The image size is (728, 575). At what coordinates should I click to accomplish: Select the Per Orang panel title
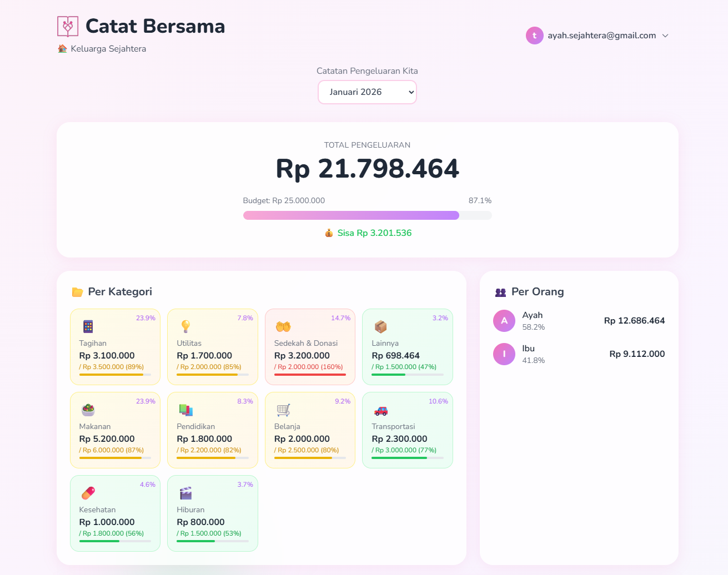[538, 291]
